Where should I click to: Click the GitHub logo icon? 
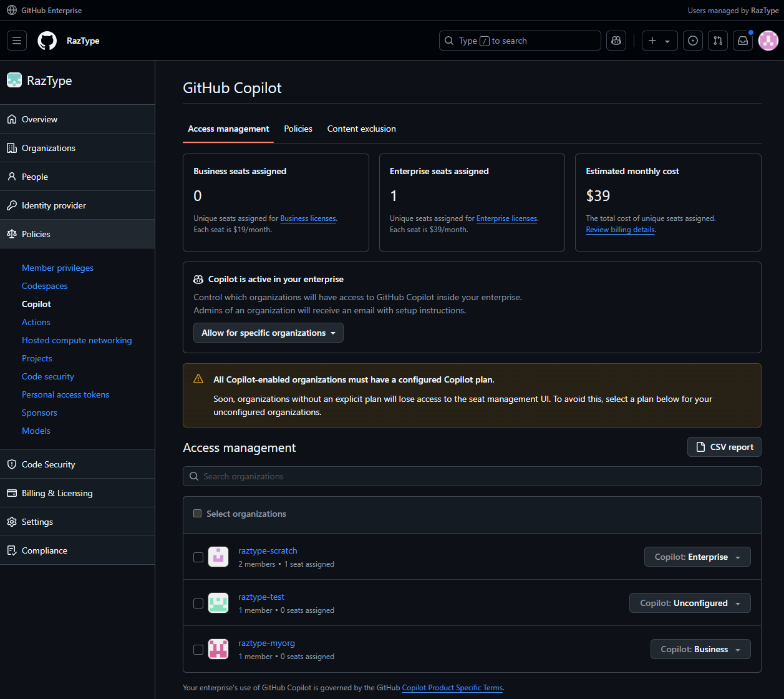pos(47,41)
